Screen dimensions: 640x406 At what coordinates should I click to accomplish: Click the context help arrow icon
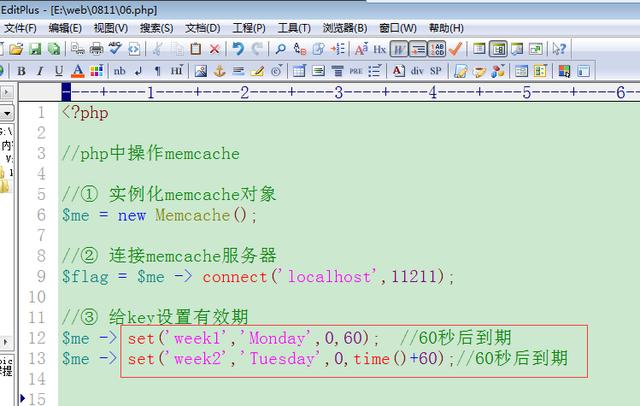tap(559, 49)
